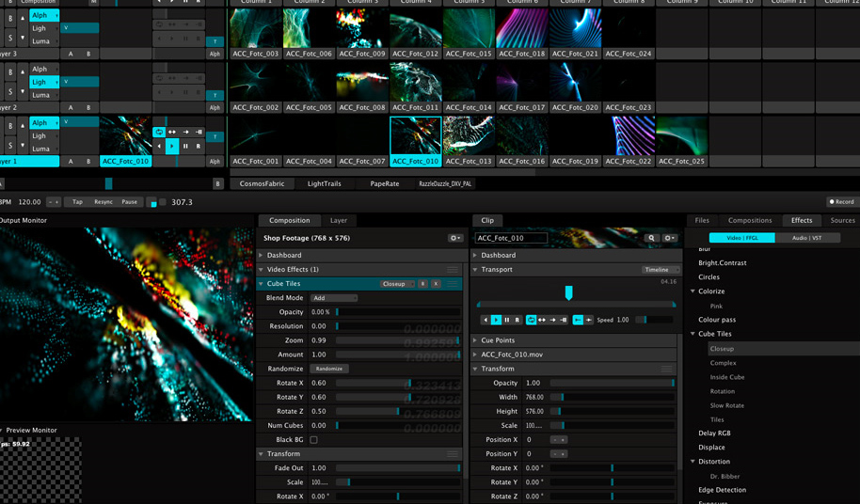Click the highlighted start-offset icon beside Speed
Screen dimensions: 860x504
pyautogui.click(x=578, y=320)
